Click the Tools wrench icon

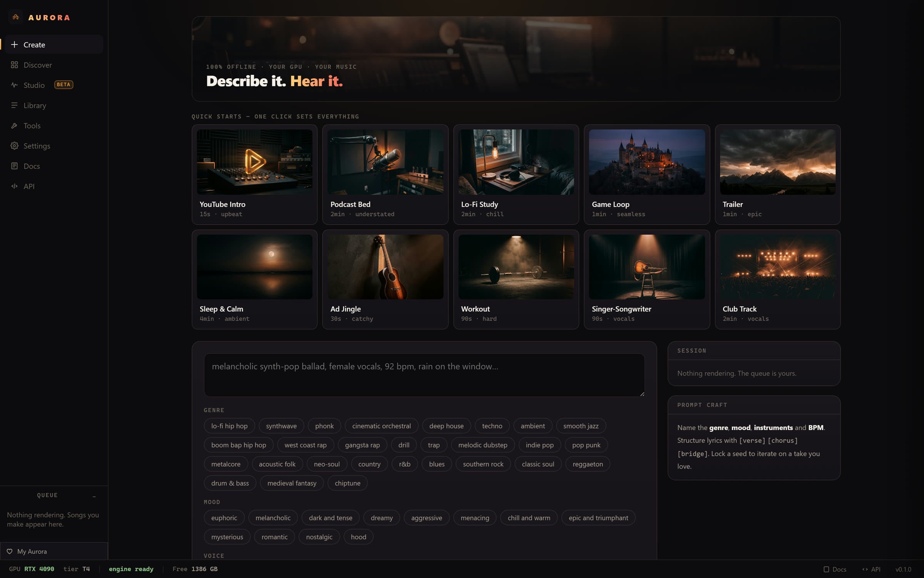click(14, 126)
